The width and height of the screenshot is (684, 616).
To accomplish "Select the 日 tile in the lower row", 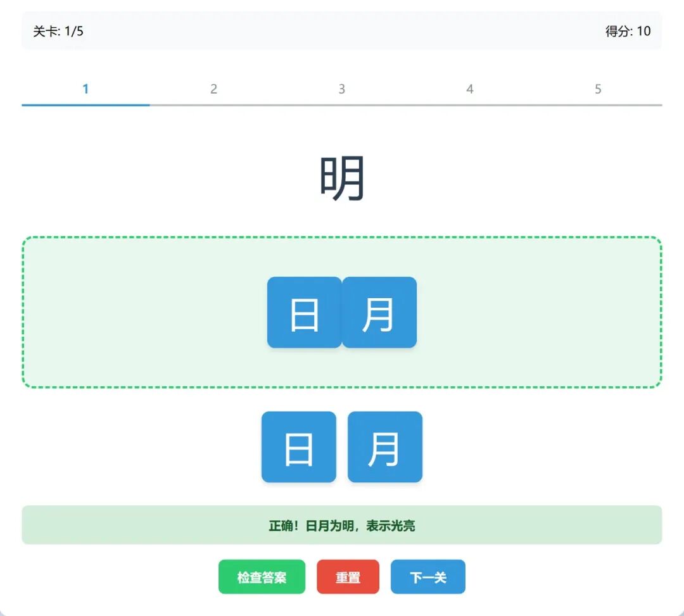I will 298,447.
